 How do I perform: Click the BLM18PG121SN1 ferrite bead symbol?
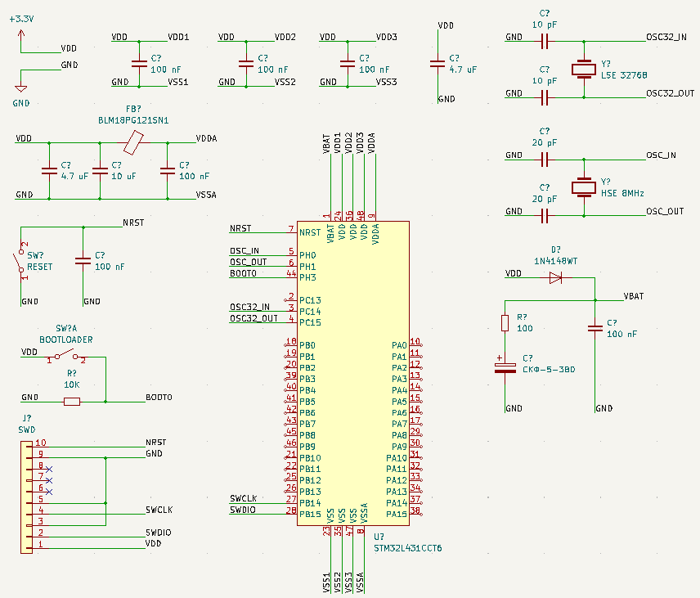pyautogui.click(x=134, y=146)
